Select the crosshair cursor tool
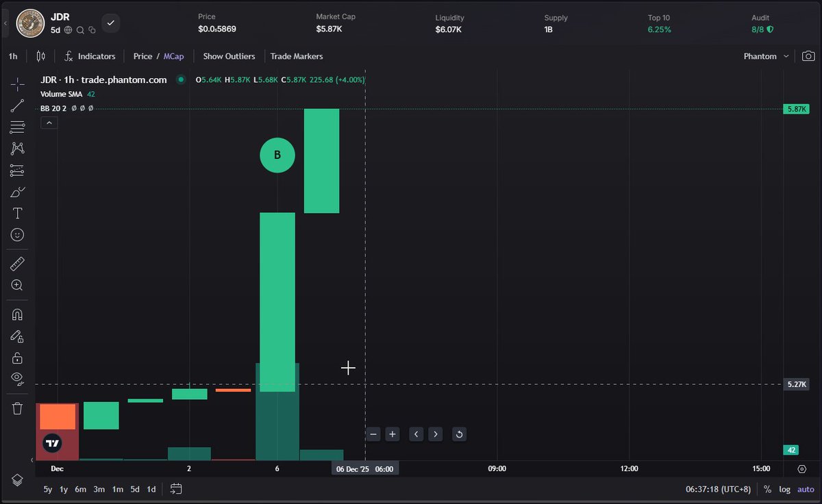Viewport: 822px width, 504px height. pos(17,84)
